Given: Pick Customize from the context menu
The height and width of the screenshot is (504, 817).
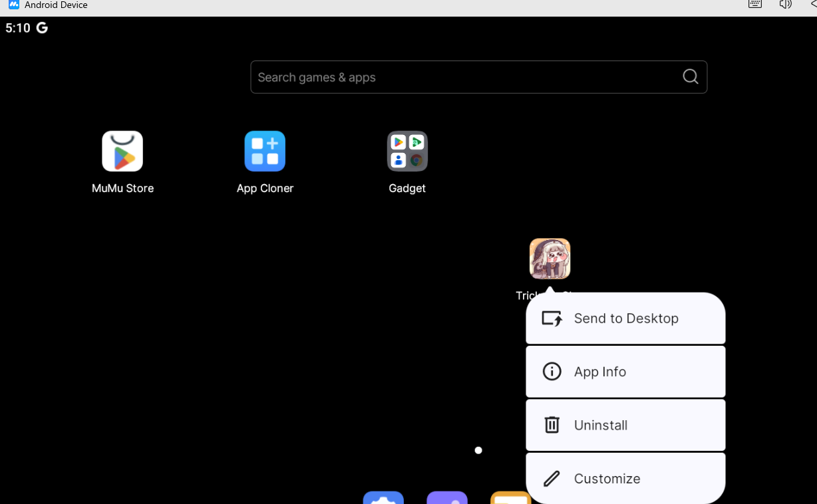Looking at the screenshot, I should [x=625, y=478].
